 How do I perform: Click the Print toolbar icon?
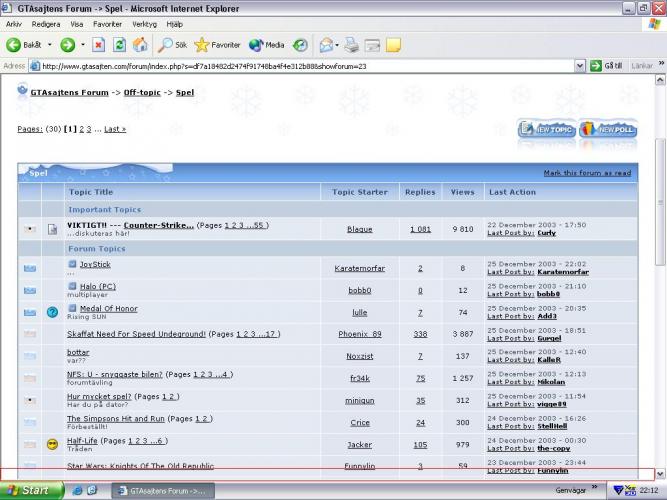[351, 45]
